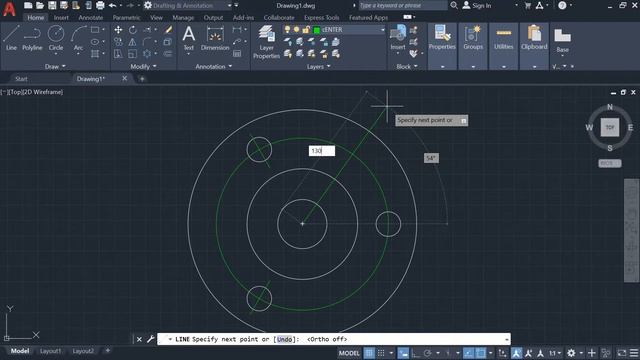
Task: Click the MODEL space button in status bar
Action: pos(349,353)
